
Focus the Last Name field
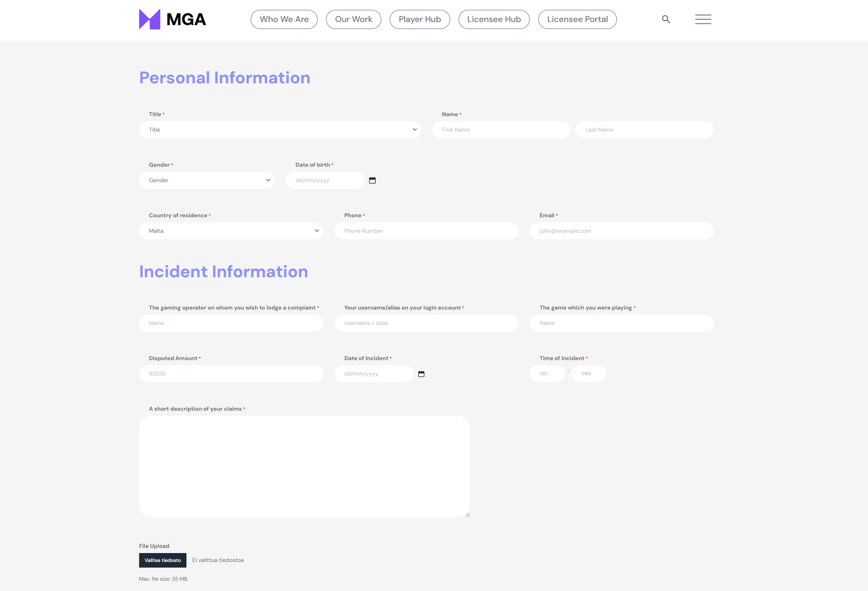(x=645, y=130)
